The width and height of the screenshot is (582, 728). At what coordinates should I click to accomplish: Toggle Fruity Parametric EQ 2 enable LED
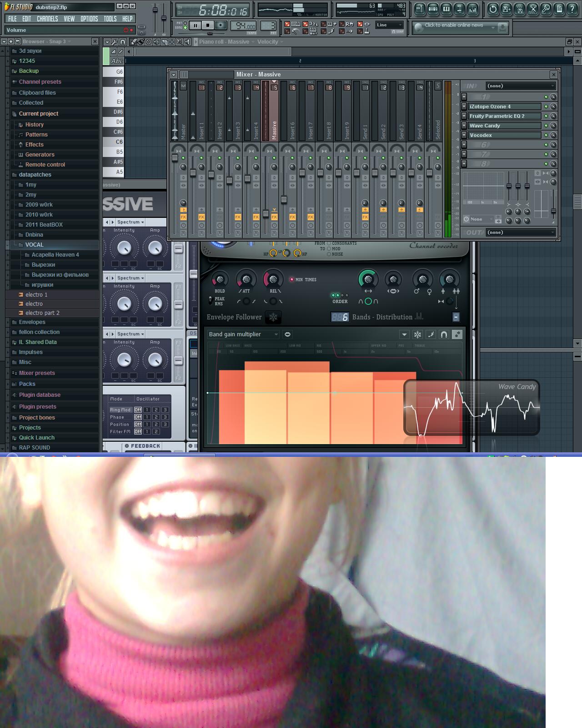coord(546,116)
